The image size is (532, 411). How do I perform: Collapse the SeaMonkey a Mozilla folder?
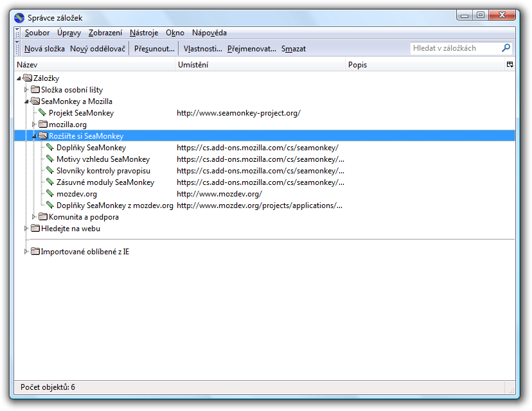coord(26,101)
